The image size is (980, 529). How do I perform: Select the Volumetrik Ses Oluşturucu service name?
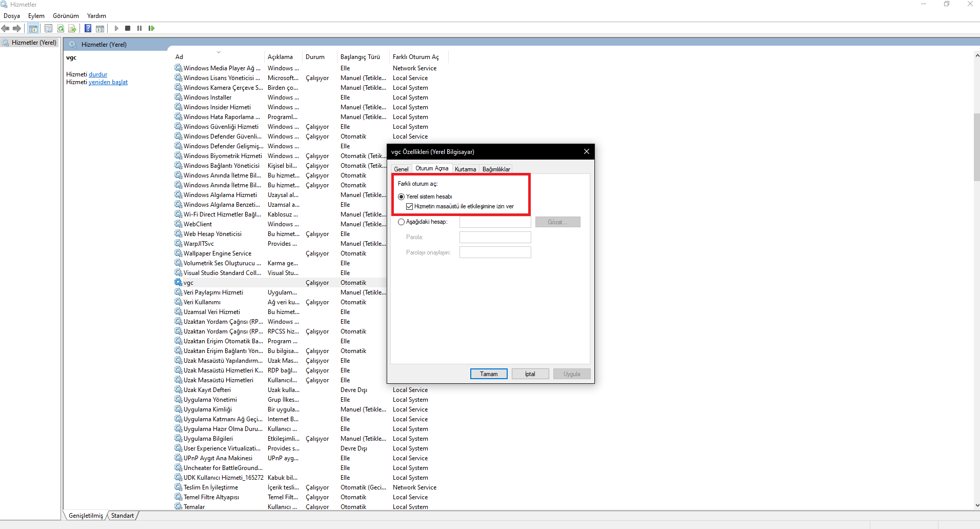tap(223, 263)
